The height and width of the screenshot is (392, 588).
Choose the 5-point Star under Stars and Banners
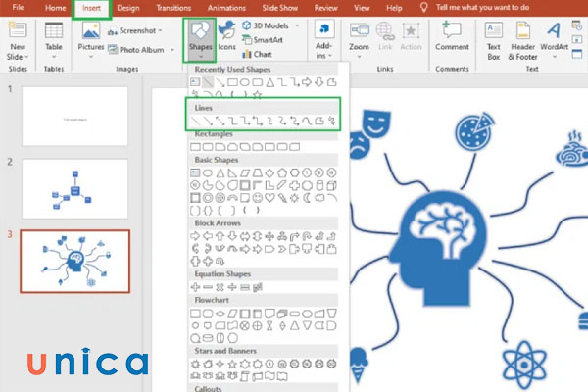[x=232, y=364]
